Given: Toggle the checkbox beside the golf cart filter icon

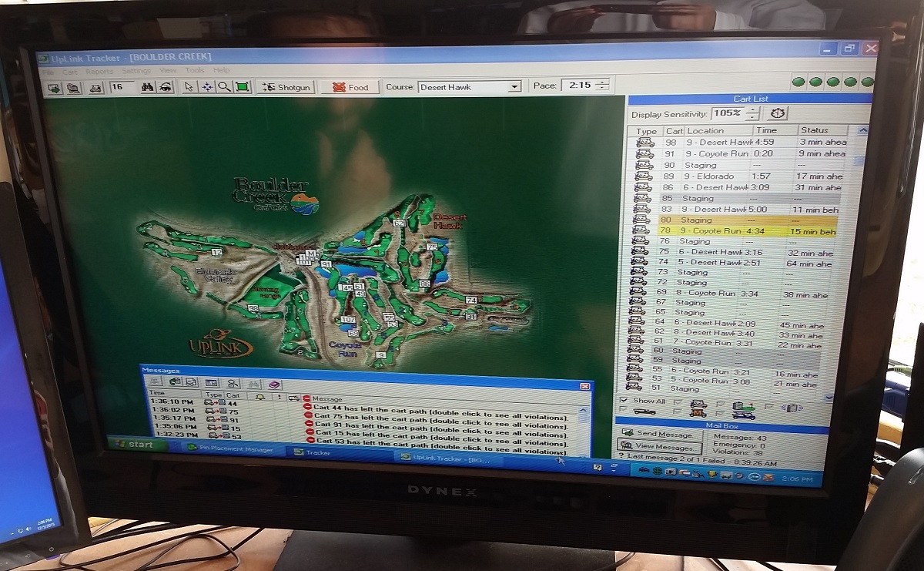Looking at the screenshot, I should tap(678, 401).
